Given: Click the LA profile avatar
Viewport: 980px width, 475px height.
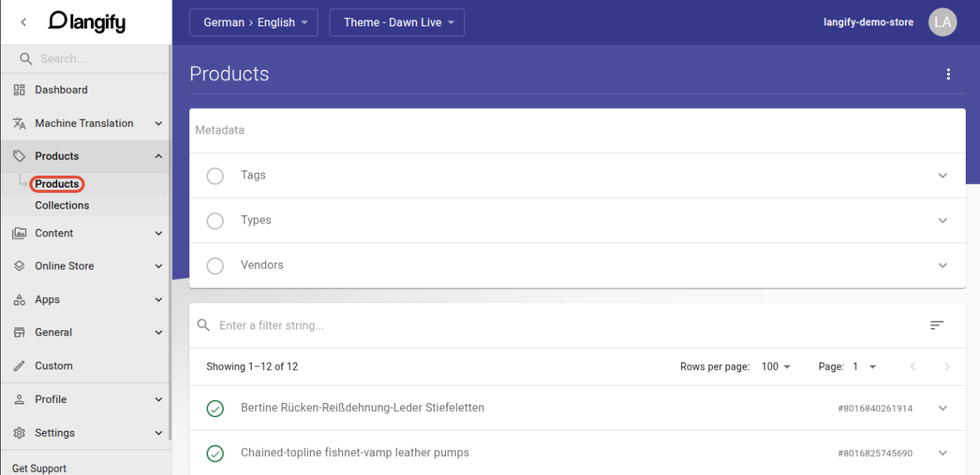Looking at the screenshot, I should 942,22.
